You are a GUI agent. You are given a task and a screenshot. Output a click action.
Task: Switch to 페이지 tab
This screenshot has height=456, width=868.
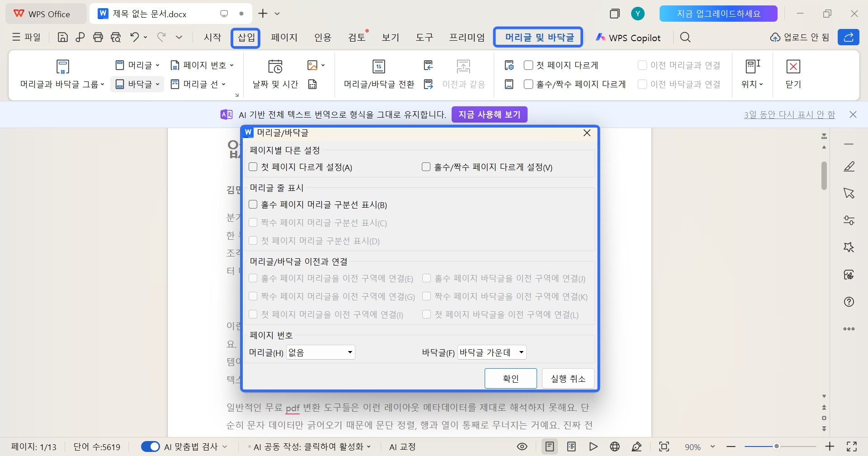(x=284, y=37)
